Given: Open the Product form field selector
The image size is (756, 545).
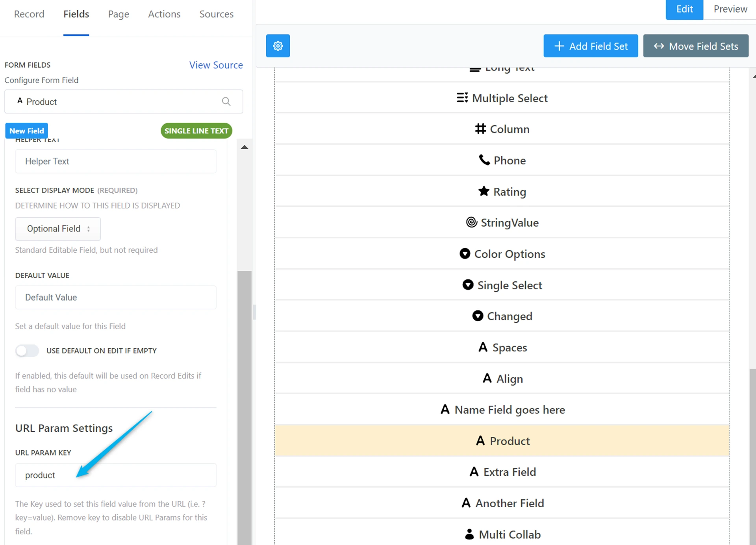Looking at the screenshot, I should click(118, 102).
